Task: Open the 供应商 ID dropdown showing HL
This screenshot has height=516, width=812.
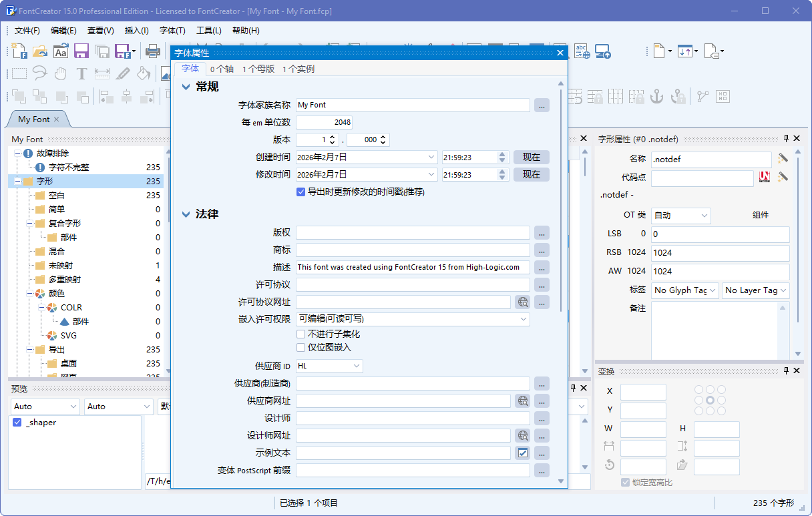Action: pyautogui.click(x=357, y=365)
